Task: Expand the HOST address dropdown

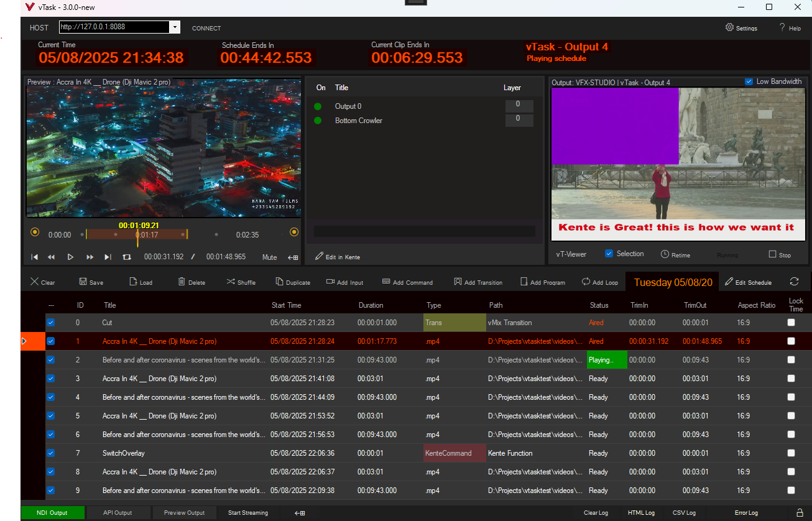Action: tap(175, 27)
